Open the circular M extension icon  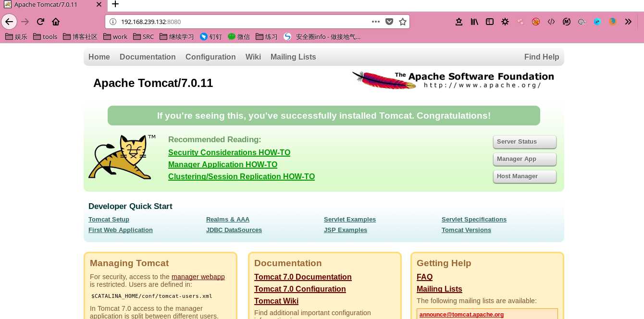coord(567,22)
